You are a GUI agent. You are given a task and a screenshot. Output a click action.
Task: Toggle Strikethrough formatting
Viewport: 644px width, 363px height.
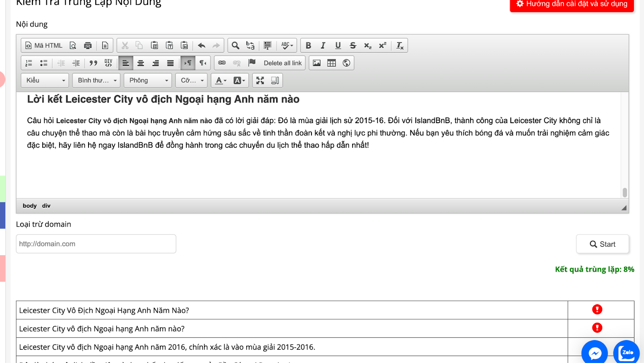353,45
